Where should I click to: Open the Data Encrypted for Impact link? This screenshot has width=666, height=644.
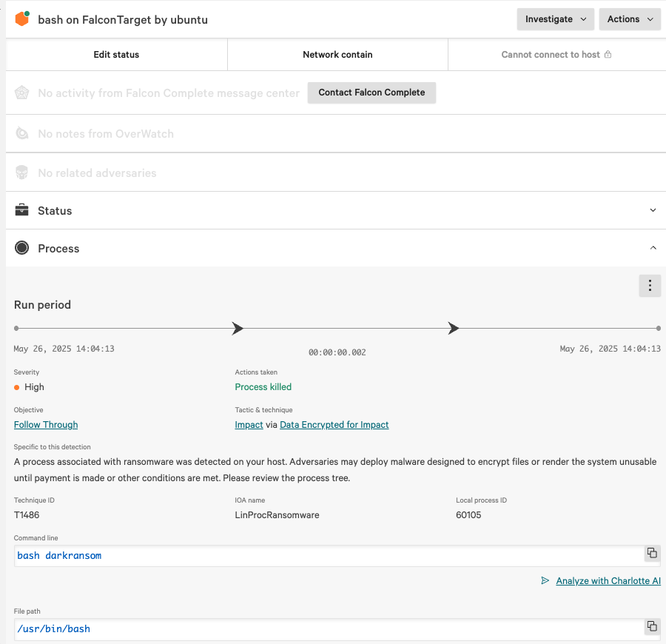[334, 425]
